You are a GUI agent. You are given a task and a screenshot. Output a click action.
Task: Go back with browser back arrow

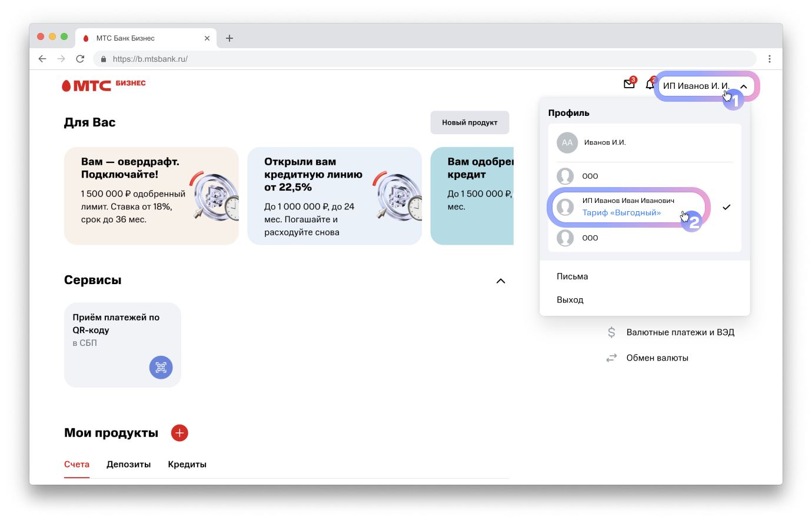coord(42,59)
